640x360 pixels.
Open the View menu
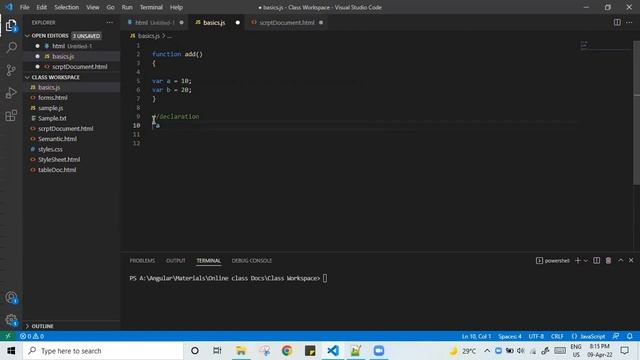[x=93, y=7]
